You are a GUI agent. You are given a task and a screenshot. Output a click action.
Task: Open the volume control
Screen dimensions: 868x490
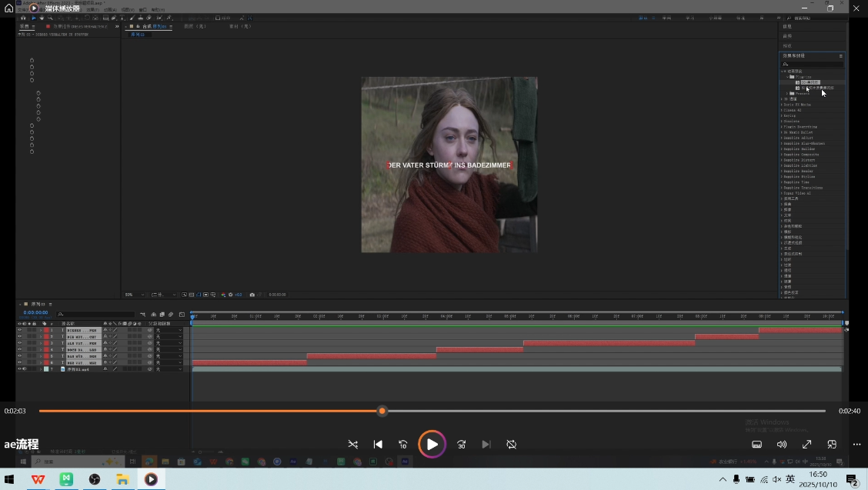tap(782, 445)
